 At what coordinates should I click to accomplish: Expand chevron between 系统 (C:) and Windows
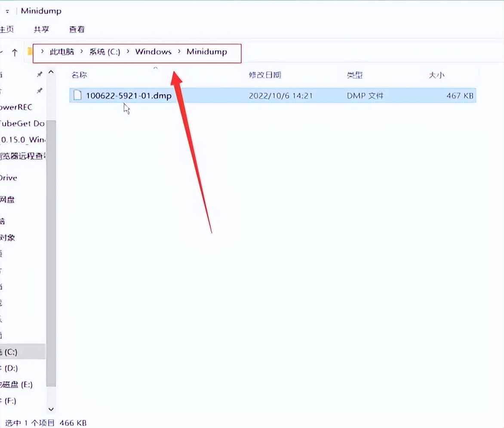(x=128, y=52)
